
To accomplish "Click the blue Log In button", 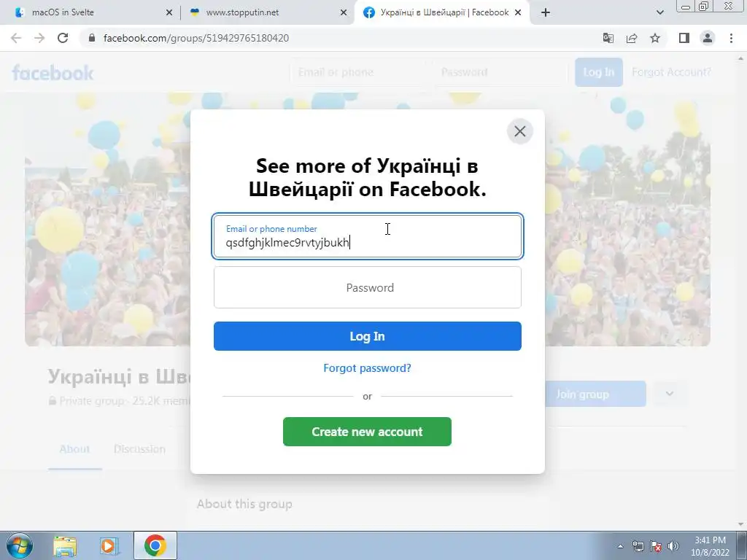I will click(368, 336).
